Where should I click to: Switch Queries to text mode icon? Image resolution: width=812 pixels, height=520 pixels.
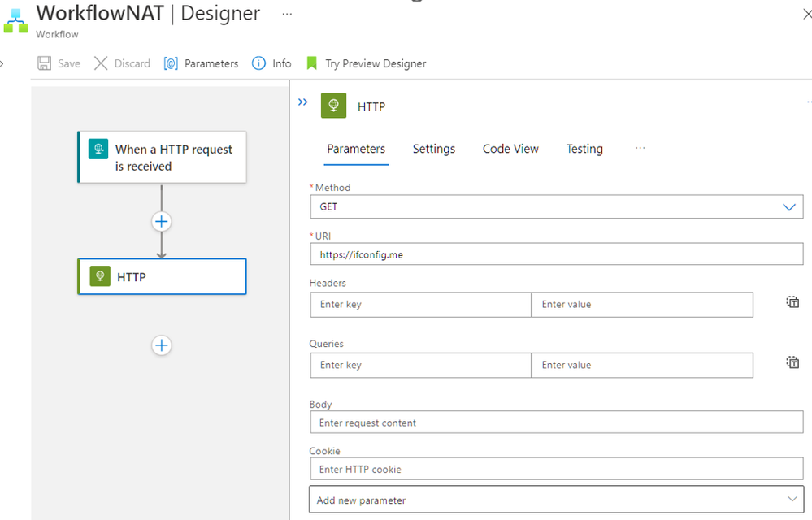(792, 362)
